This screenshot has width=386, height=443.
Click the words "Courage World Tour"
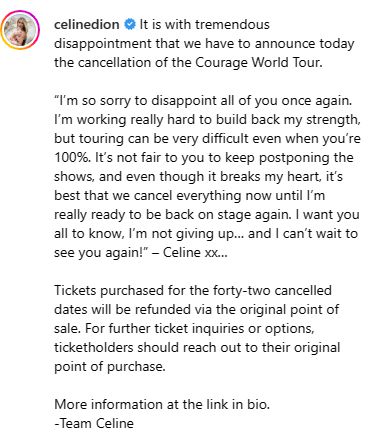pyautogui.click(x=259, y=63)
